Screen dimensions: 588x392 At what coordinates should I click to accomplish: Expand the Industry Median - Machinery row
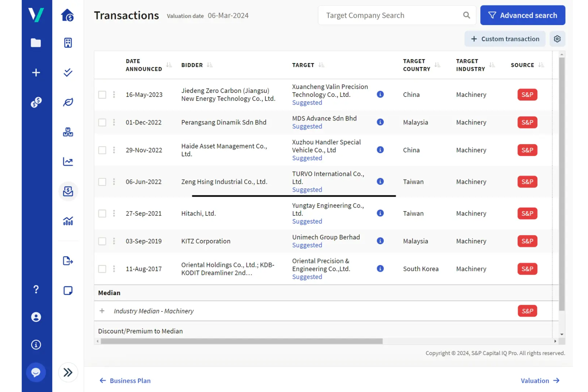(x=102, y=311)
